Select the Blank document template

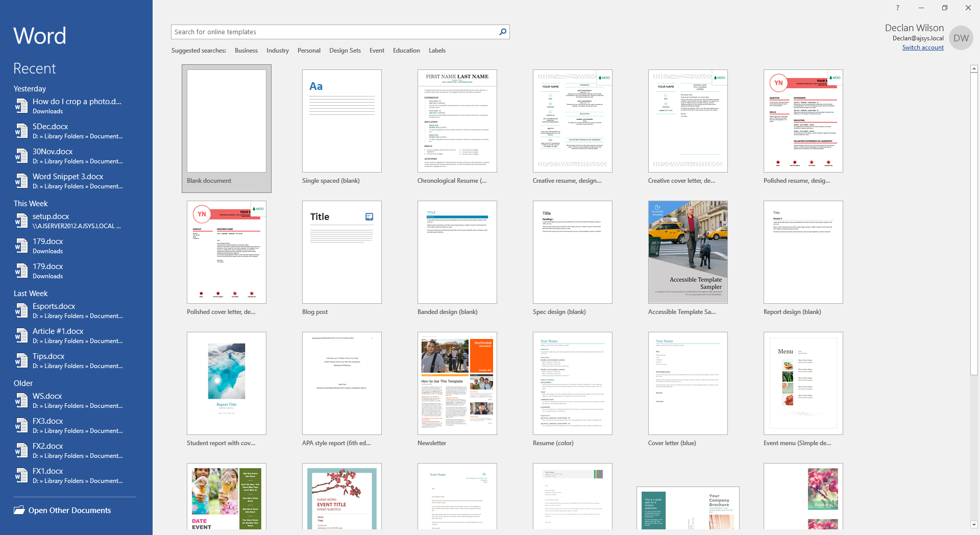coord(226,121)
